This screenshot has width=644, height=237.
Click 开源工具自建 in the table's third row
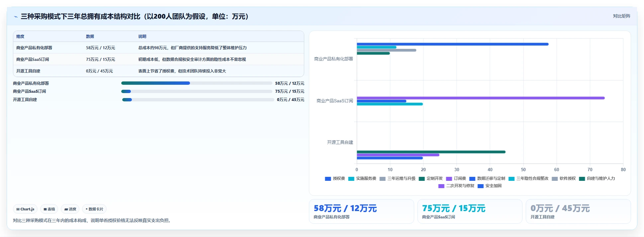28,71
